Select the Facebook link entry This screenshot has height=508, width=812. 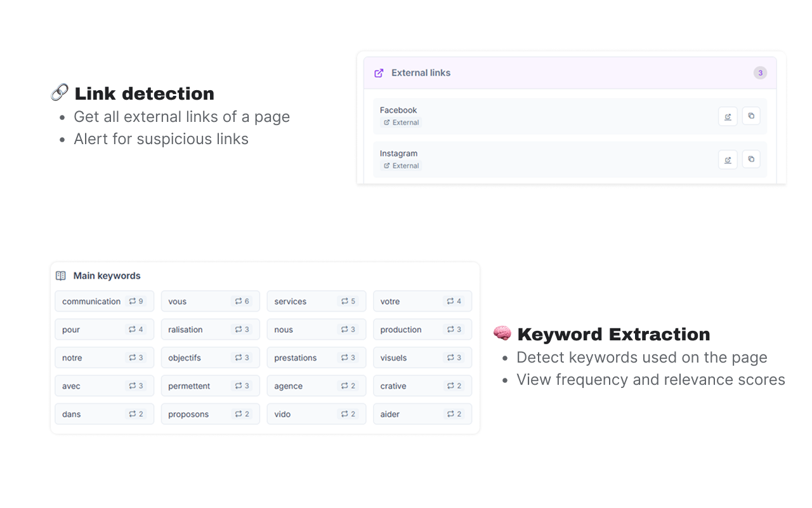(x=398, y=110)
